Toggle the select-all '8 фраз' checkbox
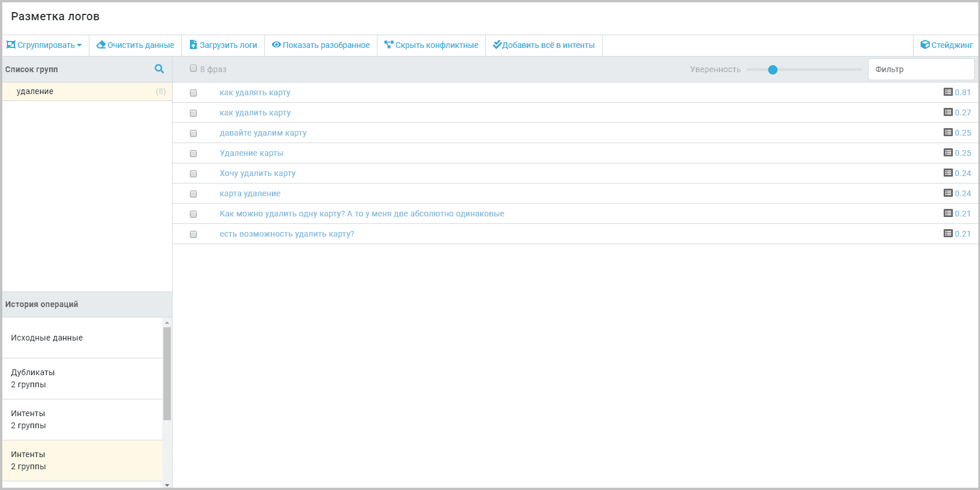The image size is (980, 490). (x=193, y=69)
